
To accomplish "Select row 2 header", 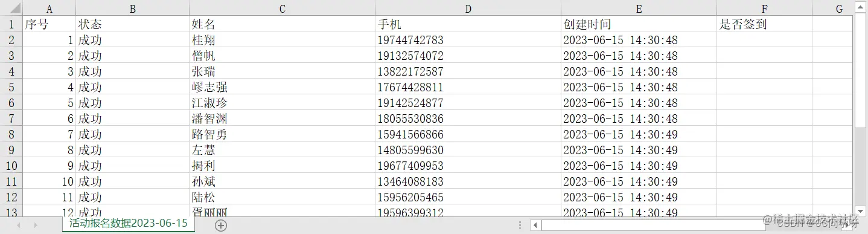I will tap(11, 40).
